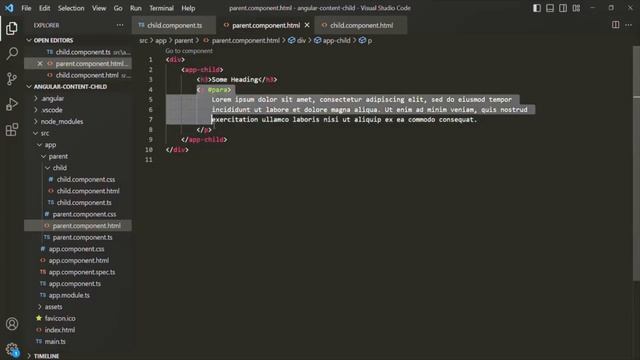Click the parent breadcrumb folder
The height and width of the screenshot is (360, 640).
click(184, 40)
